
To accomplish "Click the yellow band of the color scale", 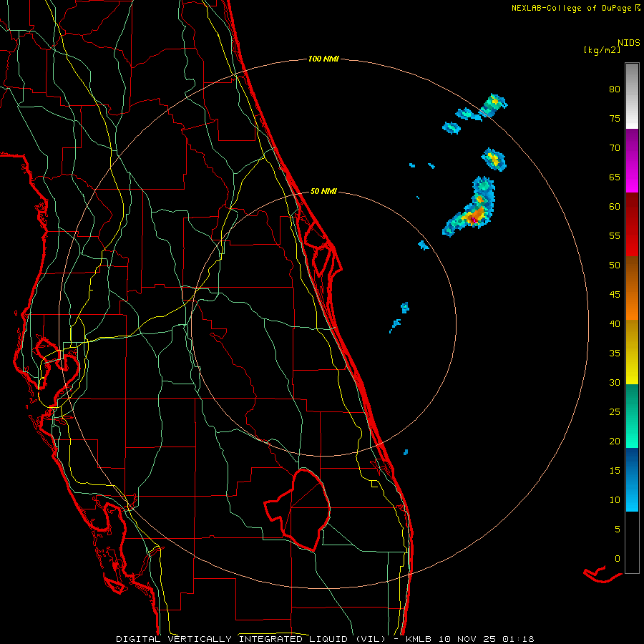I will pyautogui.click(x=632, y=352).
